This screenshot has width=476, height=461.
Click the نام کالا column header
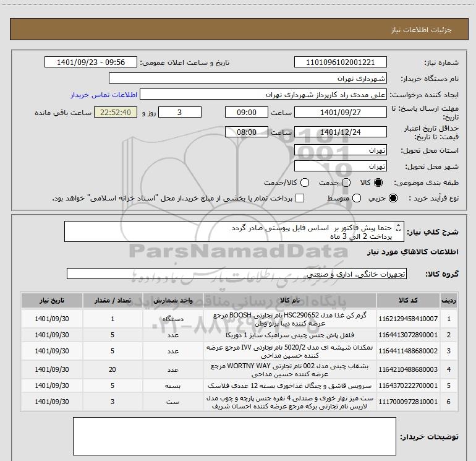(x=289, y=300)
